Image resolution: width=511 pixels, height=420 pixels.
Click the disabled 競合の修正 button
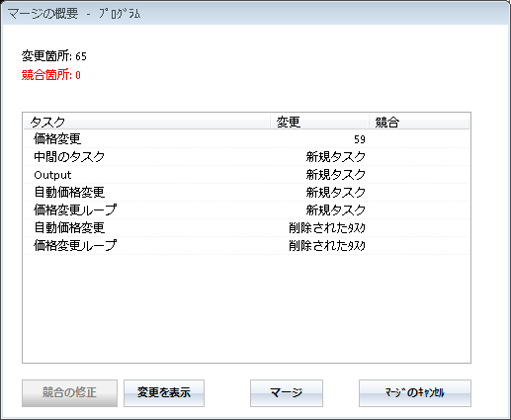[69, 393]
